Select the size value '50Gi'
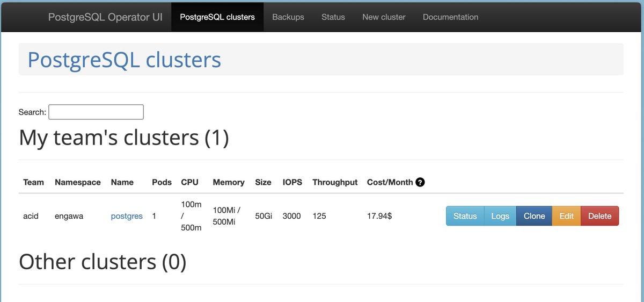The image size is (644, 302). click(x=264, y=216)
